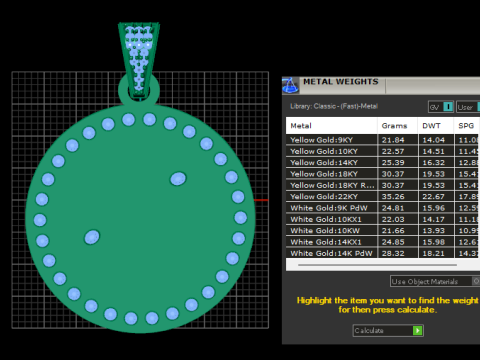Screen dimensions: 480x360
Task: Click the 13.93 DWT value
Action: (434, 231)
